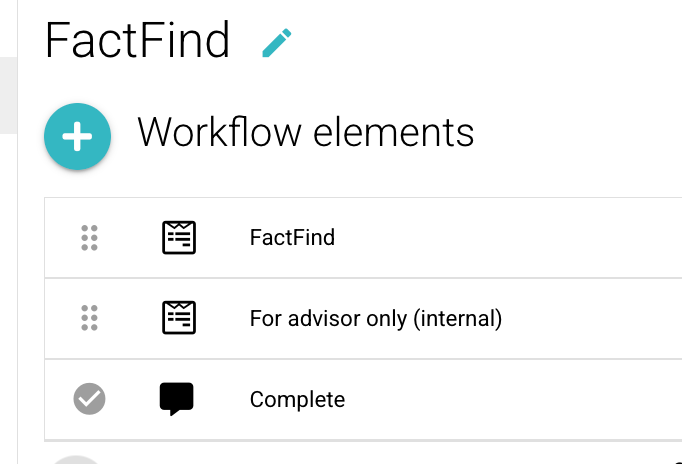Image resolution: width=682 pixels, height=464 pixels.
Task: Open the For advisor only (internal) element
Action: pyautogui.click(x=375, y=319)
